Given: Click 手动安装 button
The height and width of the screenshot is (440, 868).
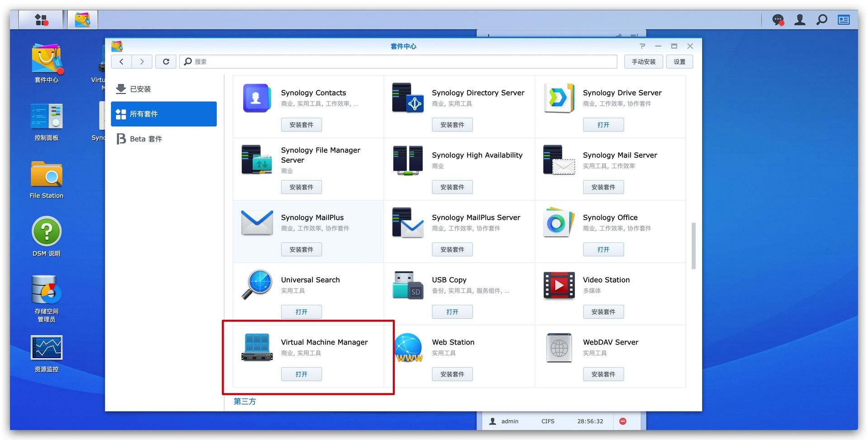Looking at the screenshot, I should (643, 62).
